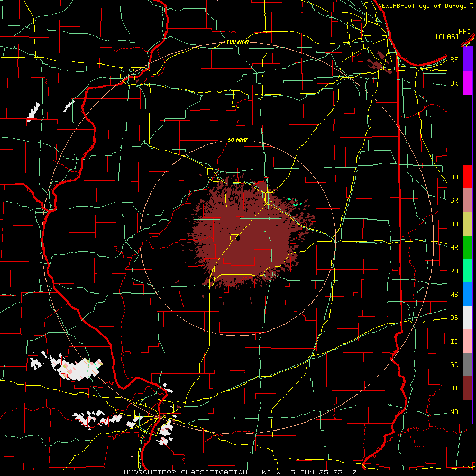Click the HA red legend swatch

click(x=467, y=177)
